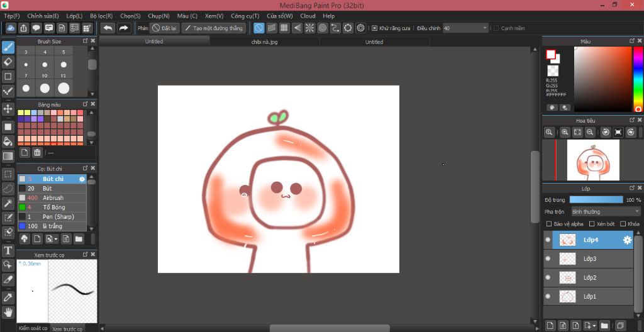
Task: Add a new layer folder
Action: tap(604, 325)
